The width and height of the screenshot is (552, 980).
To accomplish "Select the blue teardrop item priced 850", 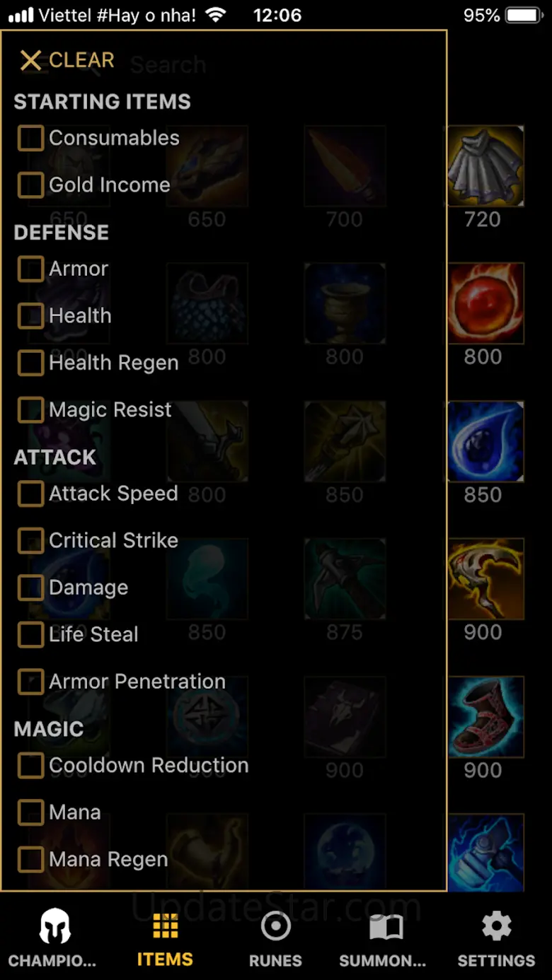I will click(484, 442).
